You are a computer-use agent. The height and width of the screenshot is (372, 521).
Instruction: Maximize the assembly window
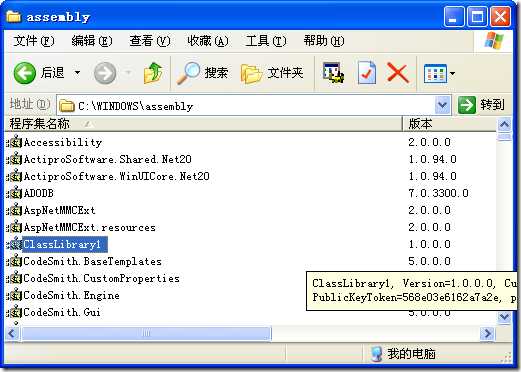[x=477, y=16]
